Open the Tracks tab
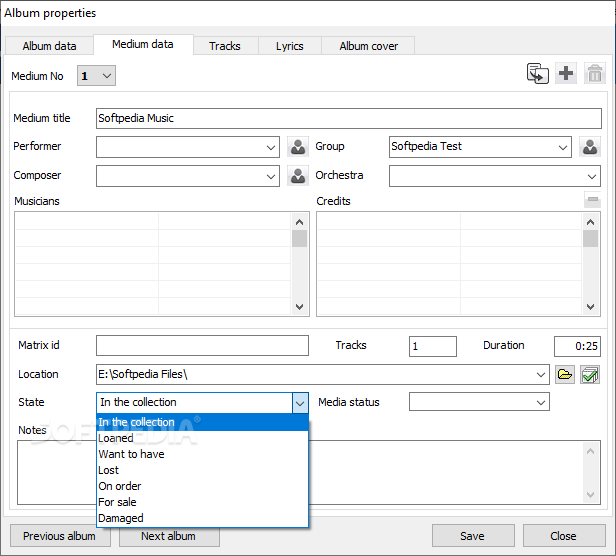The image size is (616, 556). [225, 46]
